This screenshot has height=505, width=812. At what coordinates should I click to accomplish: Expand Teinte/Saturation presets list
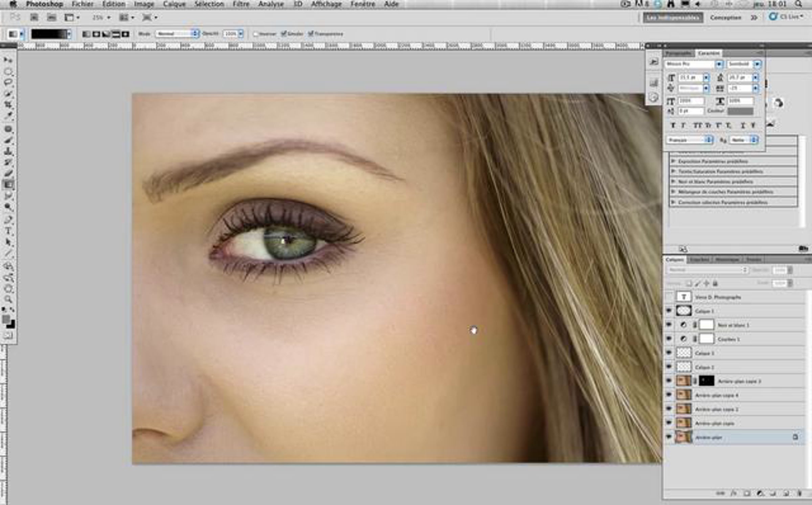[x=673, y=171]
